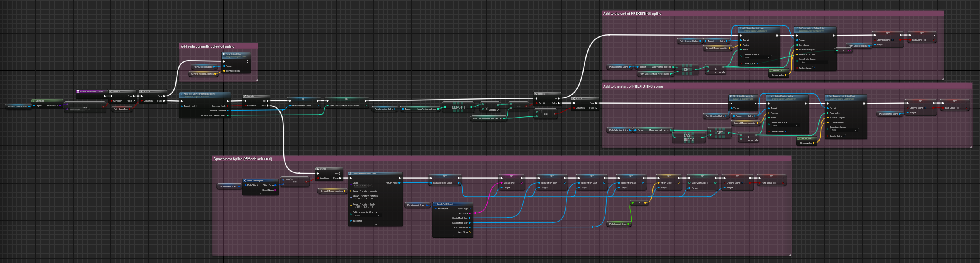Select the Path Tool Add Point Start event node
This screenshot has height=263, width=980.
pos(91,91)
